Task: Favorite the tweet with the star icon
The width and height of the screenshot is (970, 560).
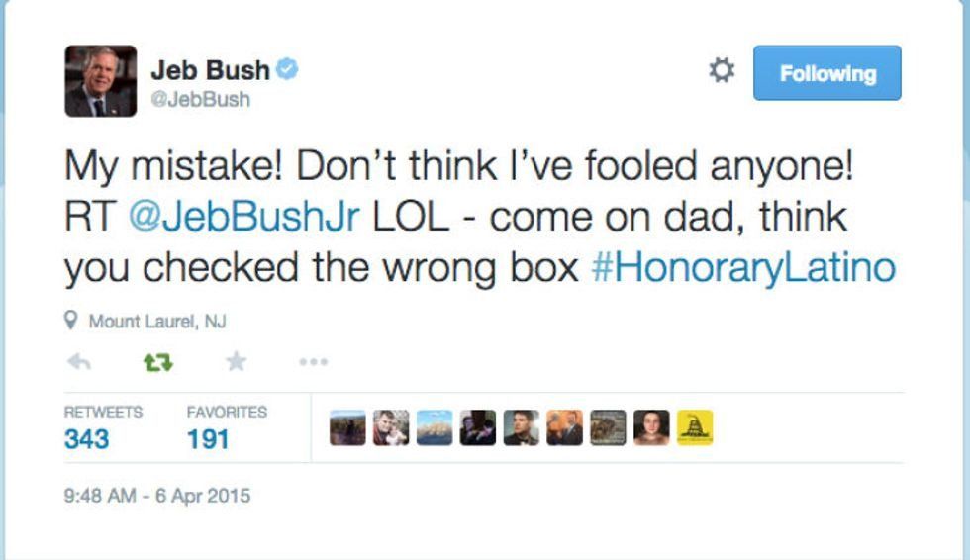Action: pos(236,363)
